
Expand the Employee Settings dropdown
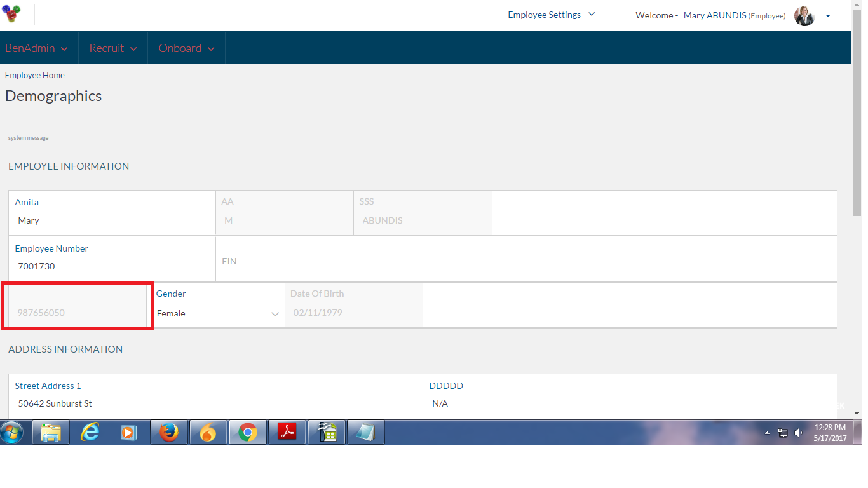(551, 15)
